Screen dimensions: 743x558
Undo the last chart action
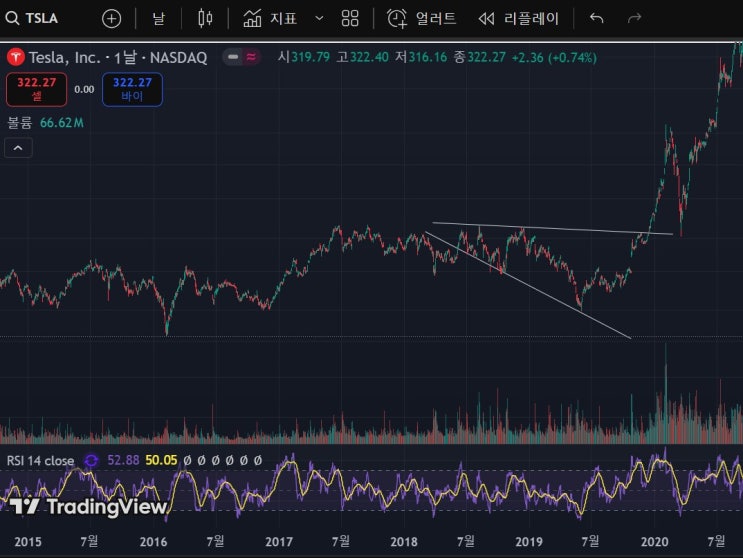point(597,18)
